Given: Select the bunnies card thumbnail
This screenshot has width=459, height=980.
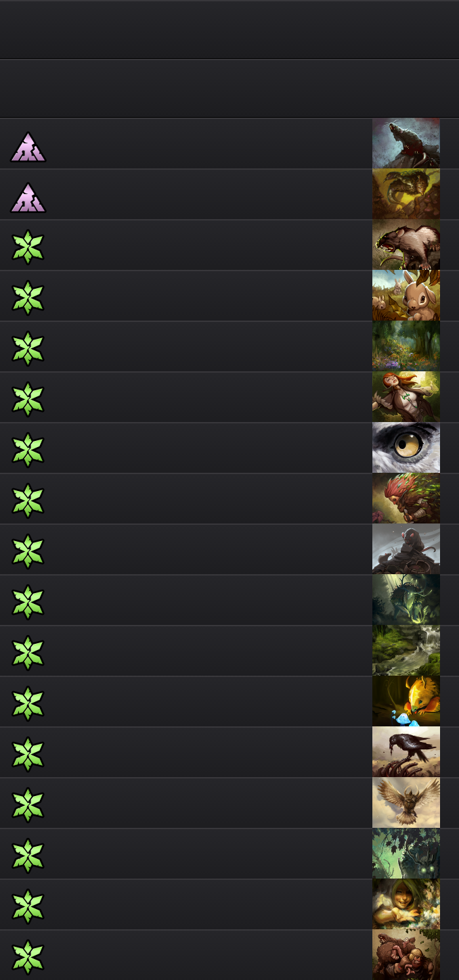Looking at the screenshot, I should (406, 296).
